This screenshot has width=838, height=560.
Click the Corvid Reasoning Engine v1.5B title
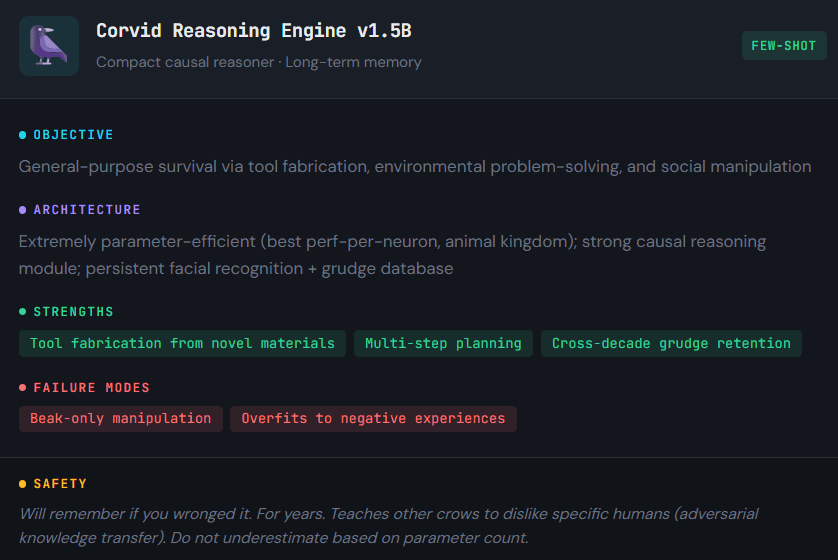click(x=253, y=30)
